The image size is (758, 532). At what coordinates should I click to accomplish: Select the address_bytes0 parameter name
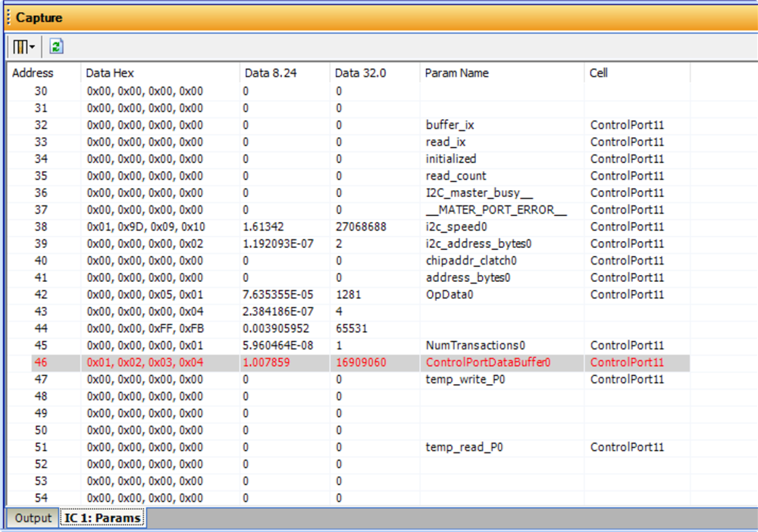(468, 277)
